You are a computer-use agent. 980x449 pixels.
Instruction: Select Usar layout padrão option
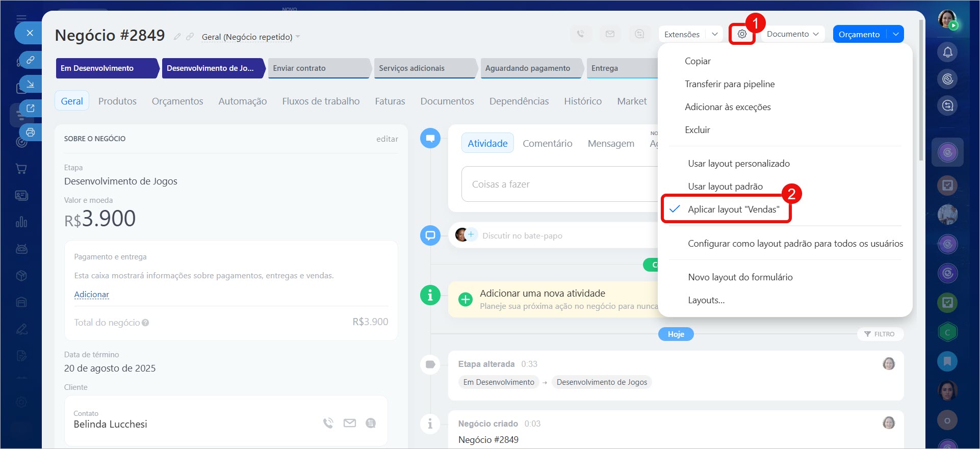click(725, 187)
